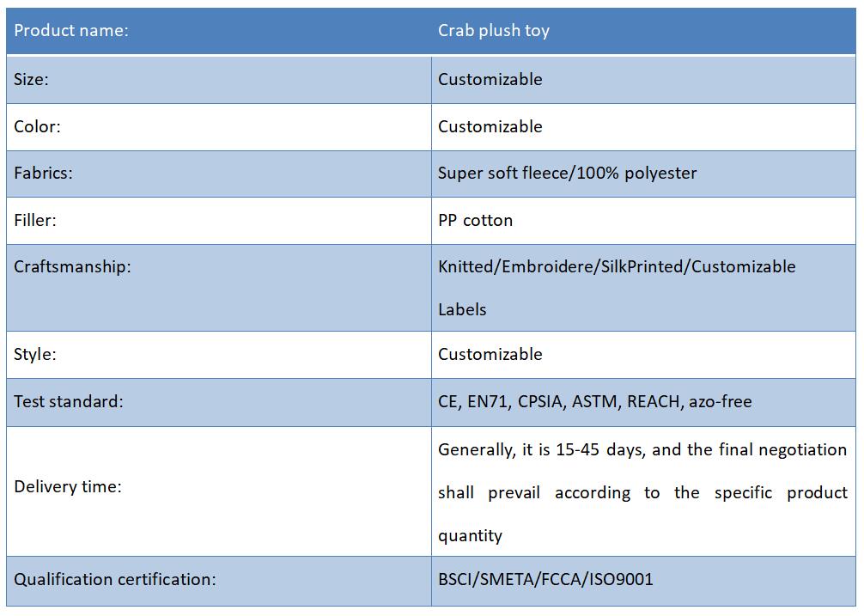Click the 'Test standard:' label cell
The image size is (864, 616).
click(x=219, y=402)
